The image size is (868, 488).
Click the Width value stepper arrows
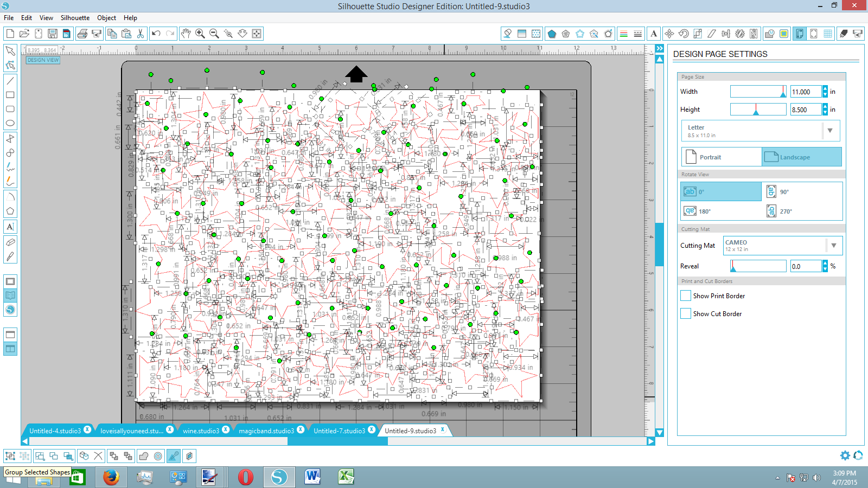825,92
